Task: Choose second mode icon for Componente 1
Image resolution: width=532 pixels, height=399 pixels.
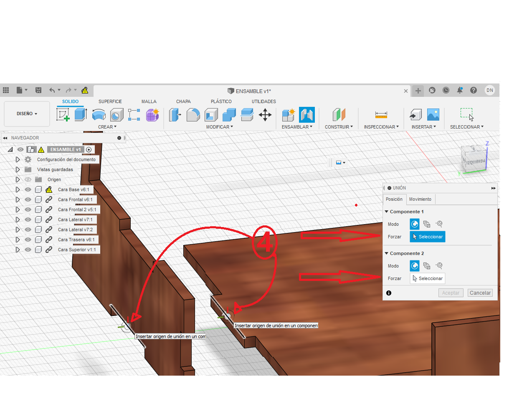Action: pos(427,224)
